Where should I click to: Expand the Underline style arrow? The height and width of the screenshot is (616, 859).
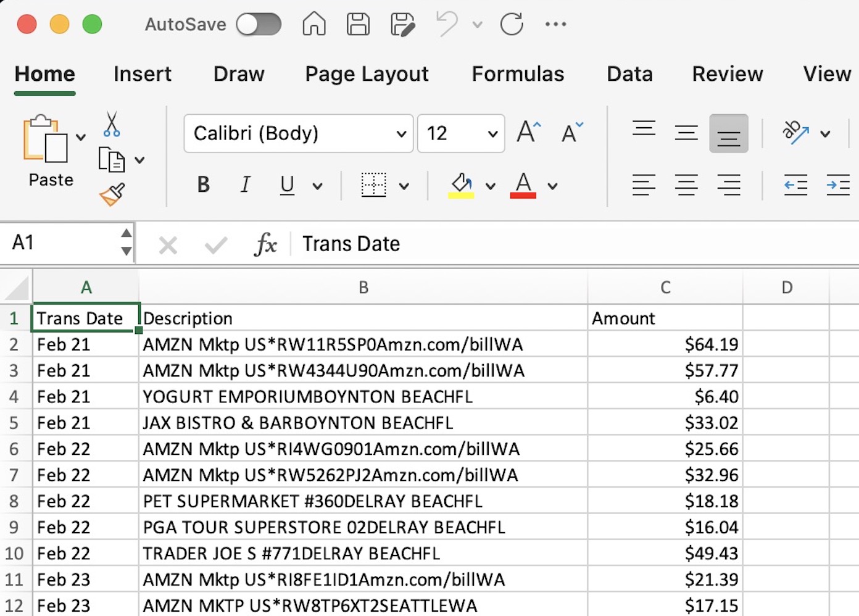[x=317, y=186]
